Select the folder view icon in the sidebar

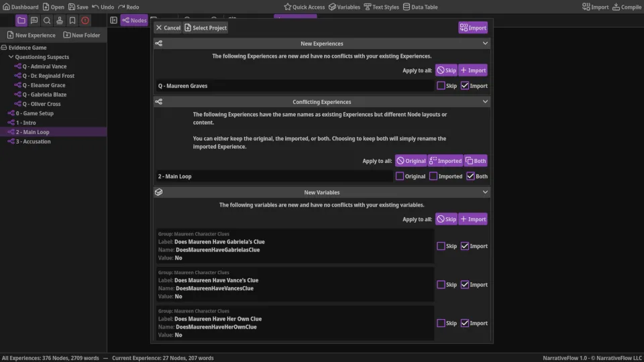pyautogui.click(x=21, y=20)
